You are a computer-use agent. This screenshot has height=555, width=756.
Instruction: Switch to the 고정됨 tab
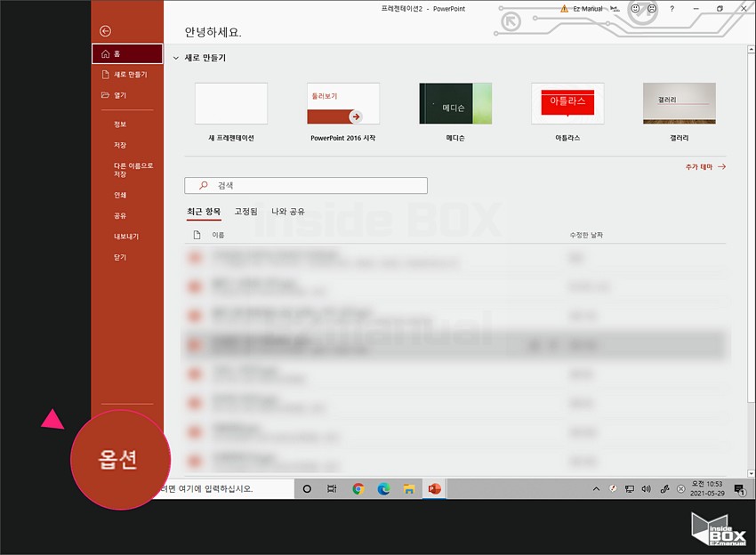click(x=245, y=211)
